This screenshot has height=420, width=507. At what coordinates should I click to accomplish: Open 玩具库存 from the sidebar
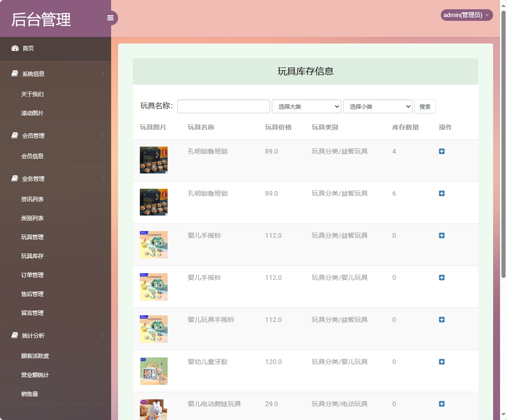click(x=31, y=256)
